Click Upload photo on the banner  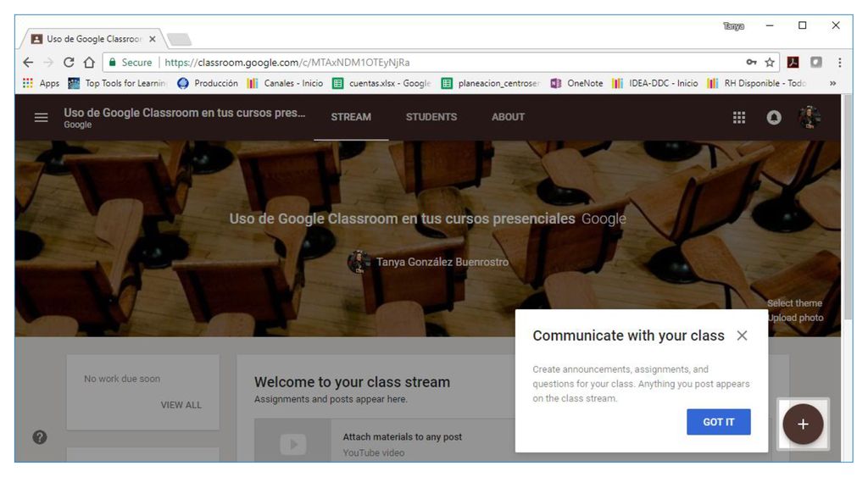795,318
